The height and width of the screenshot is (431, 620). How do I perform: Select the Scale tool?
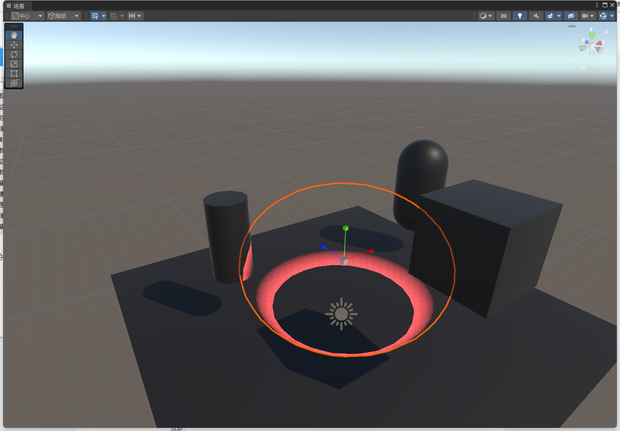coord(14,64)
